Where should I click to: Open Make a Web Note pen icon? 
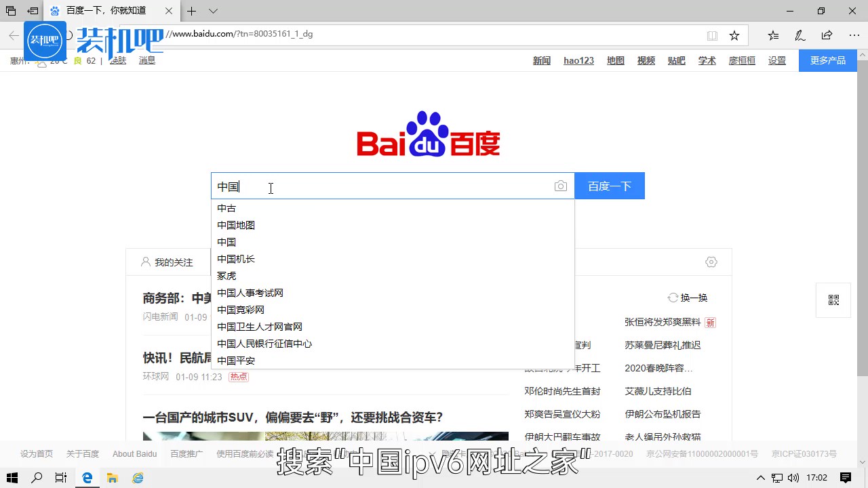click(x=800, y=35)
